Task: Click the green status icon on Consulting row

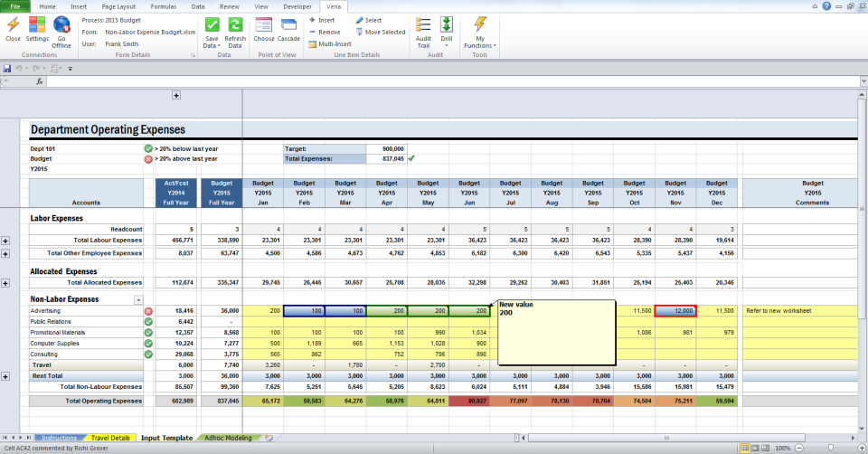Action: pyautogui.click(x=148, y=355)
